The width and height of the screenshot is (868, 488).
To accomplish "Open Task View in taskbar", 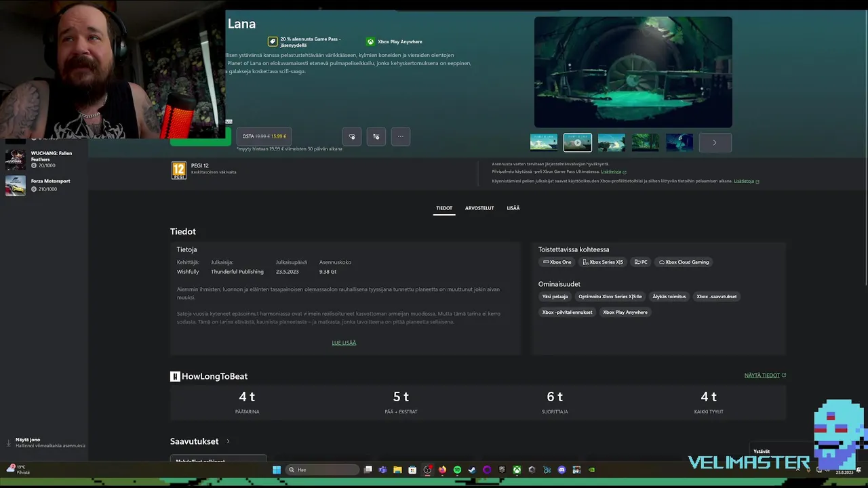I will (368, 470).
